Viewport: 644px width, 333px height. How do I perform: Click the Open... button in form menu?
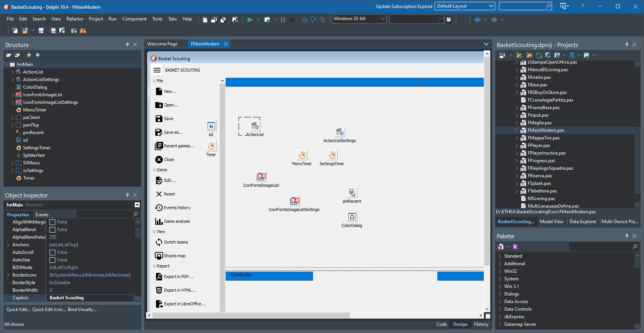(x=167, y=105)
